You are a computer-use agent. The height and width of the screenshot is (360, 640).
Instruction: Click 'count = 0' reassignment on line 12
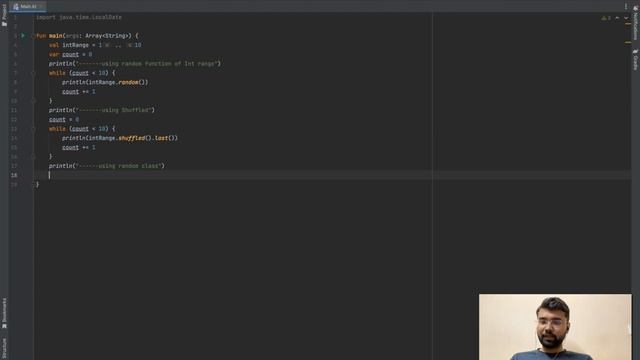(x=64, y=120)
